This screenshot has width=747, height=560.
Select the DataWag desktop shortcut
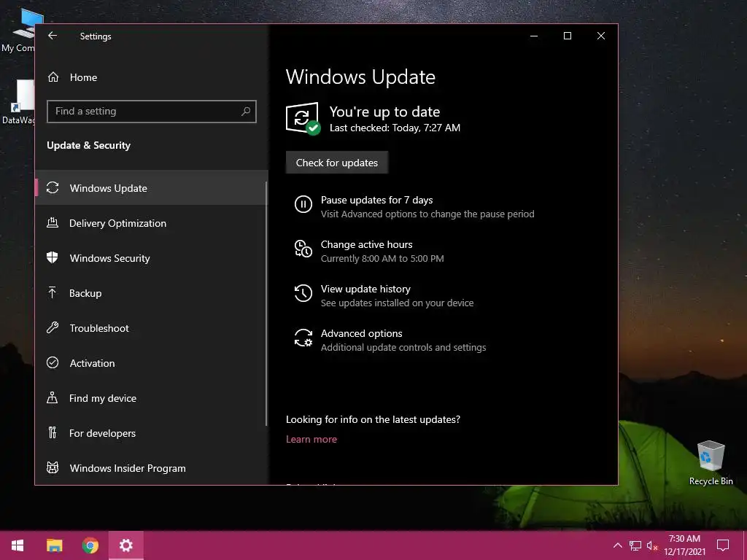pos(18,102)
